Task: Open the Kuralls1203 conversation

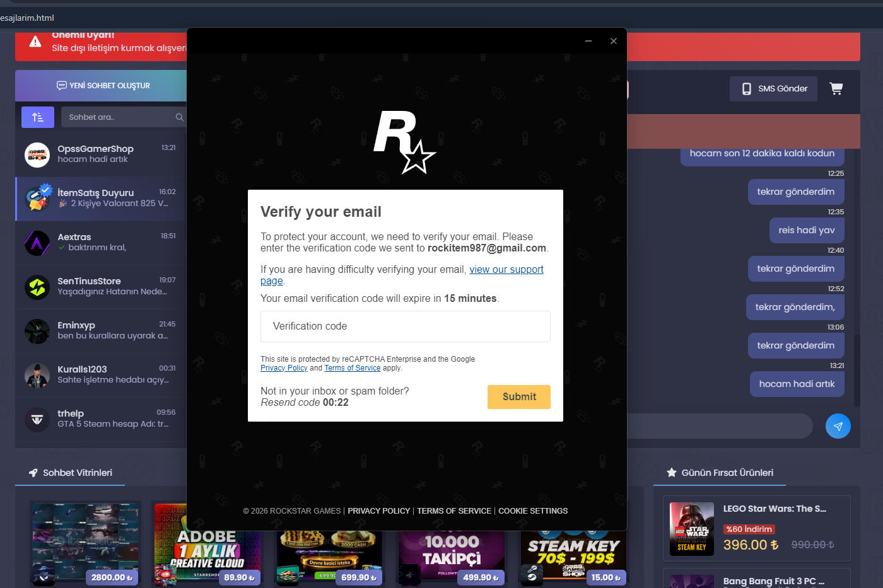Action: click(x=101, y=375)
